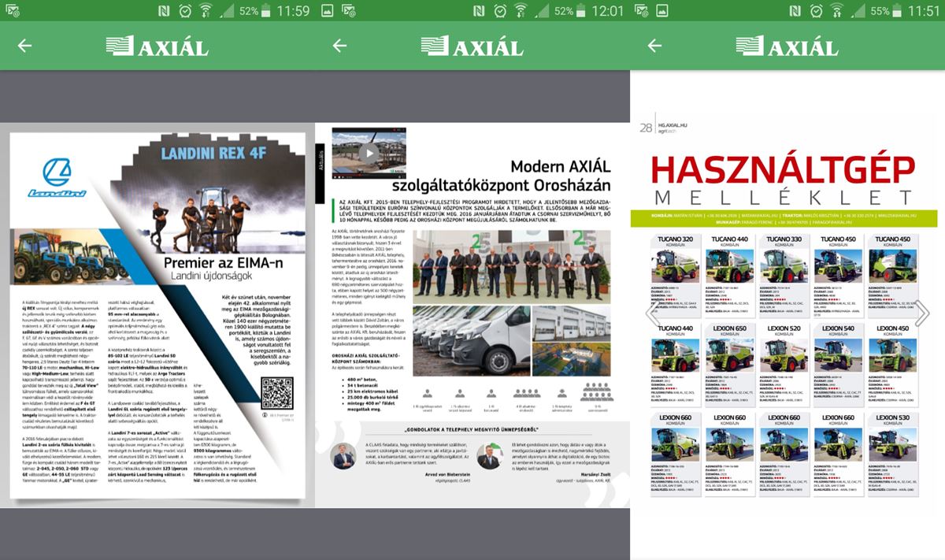The image size is (945, 560).
Task: Play the video on the Orosháza article
Action: (368, 152)
